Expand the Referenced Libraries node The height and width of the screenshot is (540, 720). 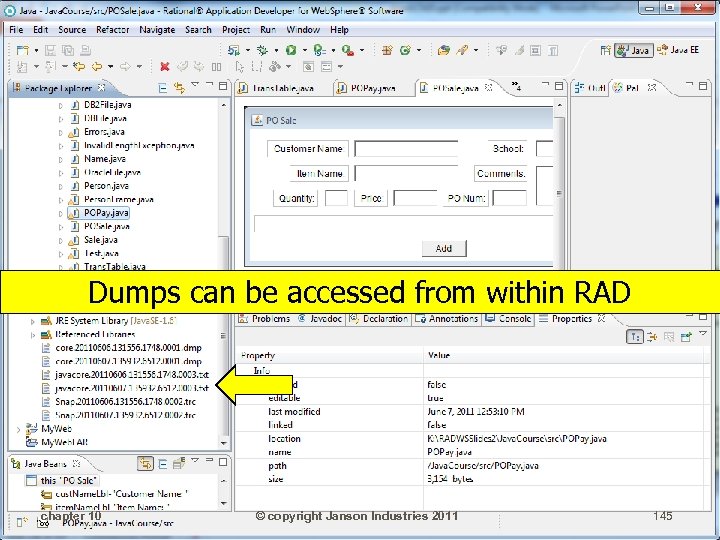[x=33, y=335]
